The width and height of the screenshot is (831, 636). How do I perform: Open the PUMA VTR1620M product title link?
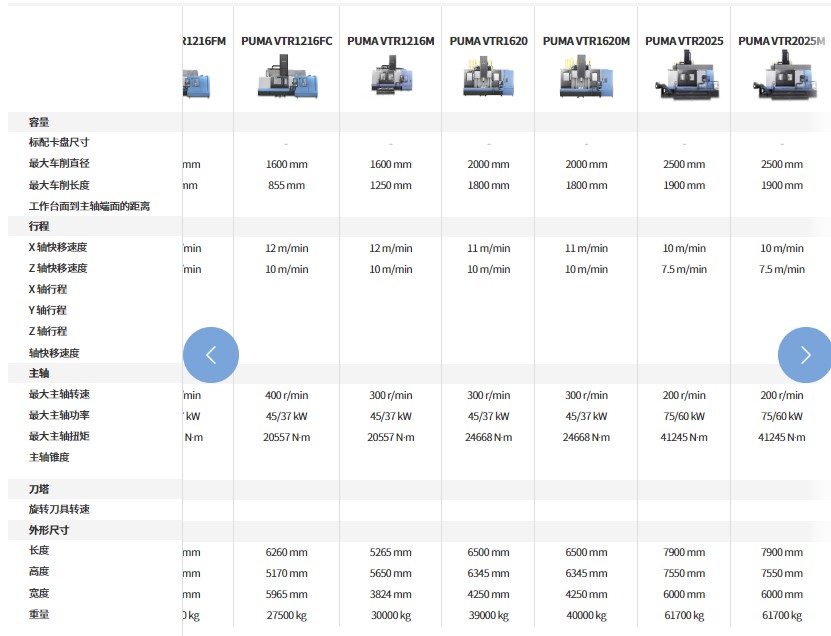586,41
